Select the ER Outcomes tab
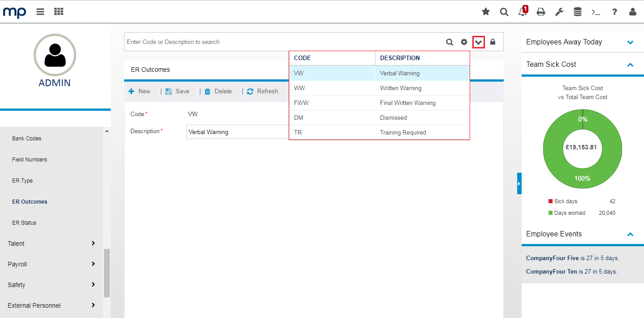The width and height of the screenshot is (644, 318). [x=151, y=70]
